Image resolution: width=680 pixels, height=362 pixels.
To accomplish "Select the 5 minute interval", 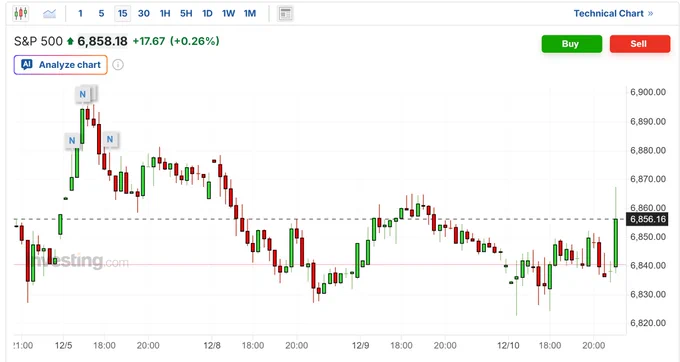I will tap(101, 13).
